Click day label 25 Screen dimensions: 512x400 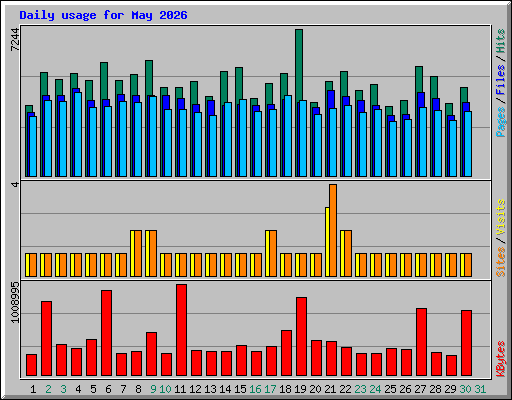click(x=390, y=389)
